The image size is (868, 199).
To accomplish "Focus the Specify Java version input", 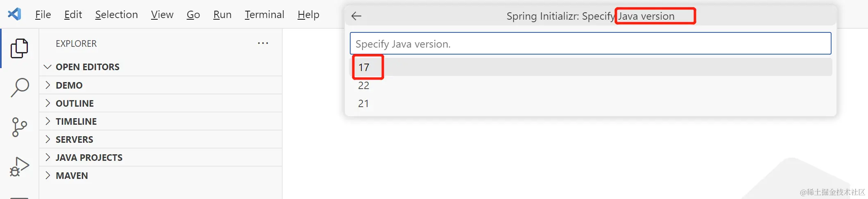I will (x=590, y=44).
